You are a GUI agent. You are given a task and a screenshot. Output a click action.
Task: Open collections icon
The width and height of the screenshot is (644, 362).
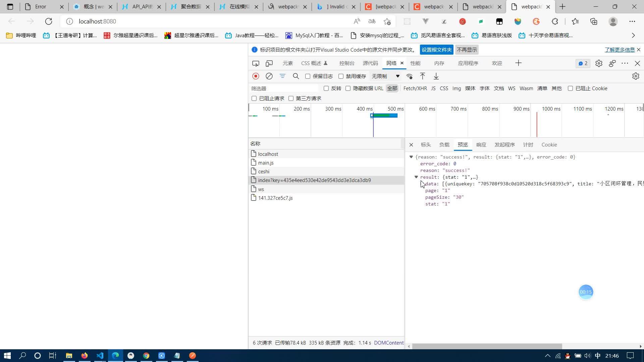click(594, 21)
